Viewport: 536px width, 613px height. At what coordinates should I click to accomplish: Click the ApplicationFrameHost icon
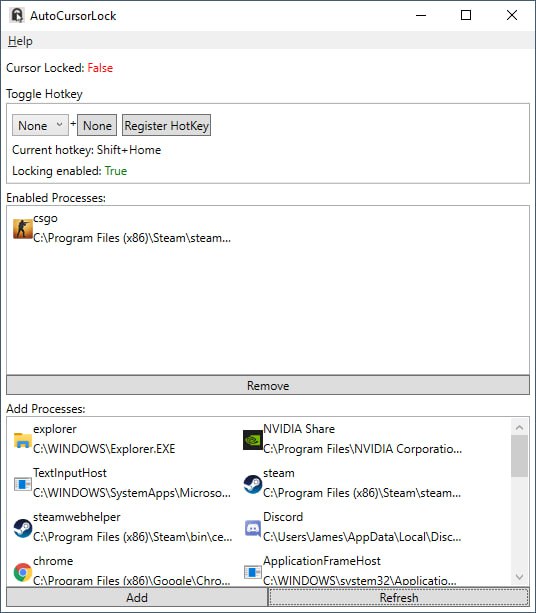253,572
